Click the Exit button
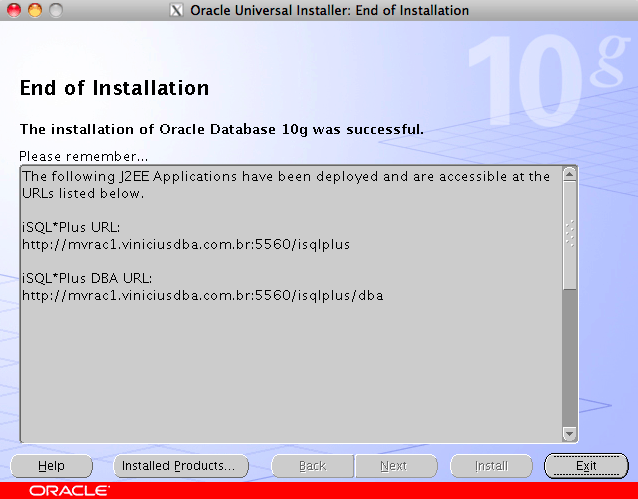Image resolution: width=638 pixels, height=499 pixels. point(586,466)
